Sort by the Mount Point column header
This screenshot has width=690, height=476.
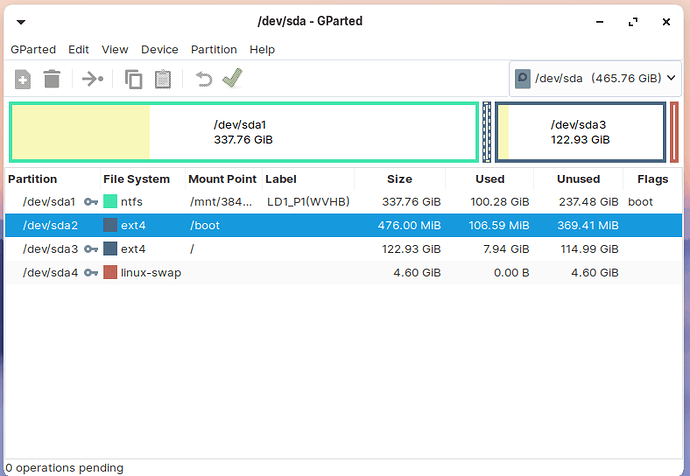[x=224, y=179]
